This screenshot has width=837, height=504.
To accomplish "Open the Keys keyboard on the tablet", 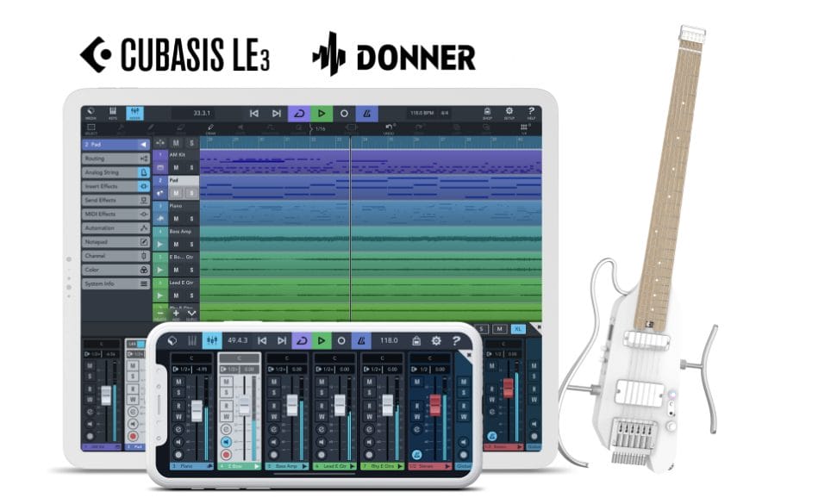I will (x=113, y=114).
